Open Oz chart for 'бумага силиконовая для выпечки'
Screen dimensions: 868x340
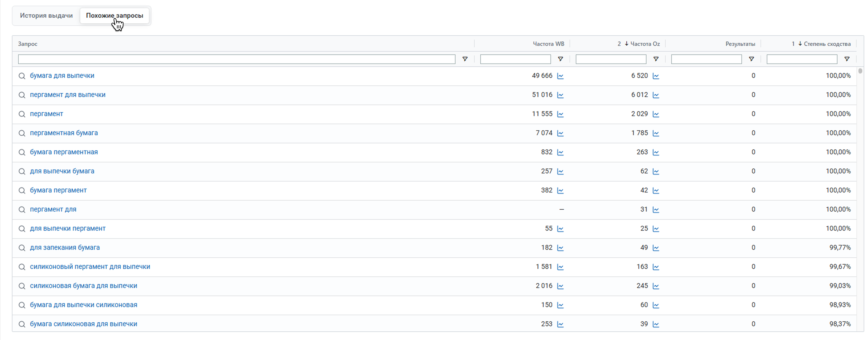(656, 324)
